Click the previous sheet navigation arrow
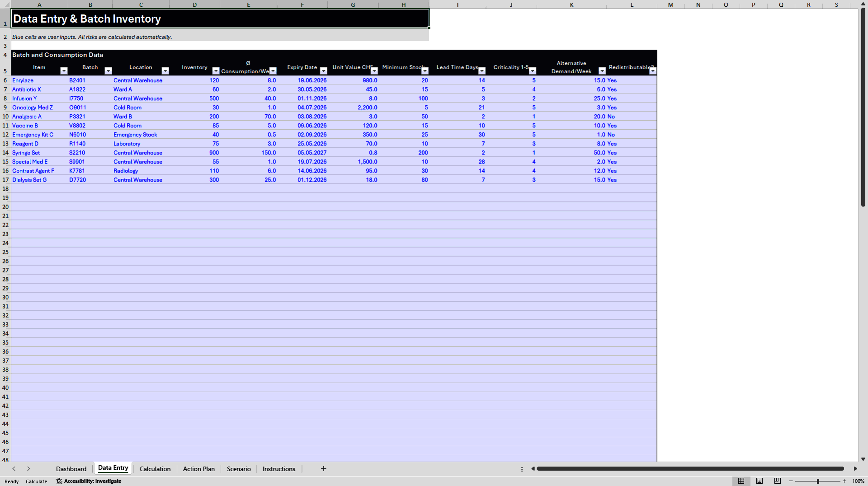This screenshot has width=868, height=486. coord(14,469)
